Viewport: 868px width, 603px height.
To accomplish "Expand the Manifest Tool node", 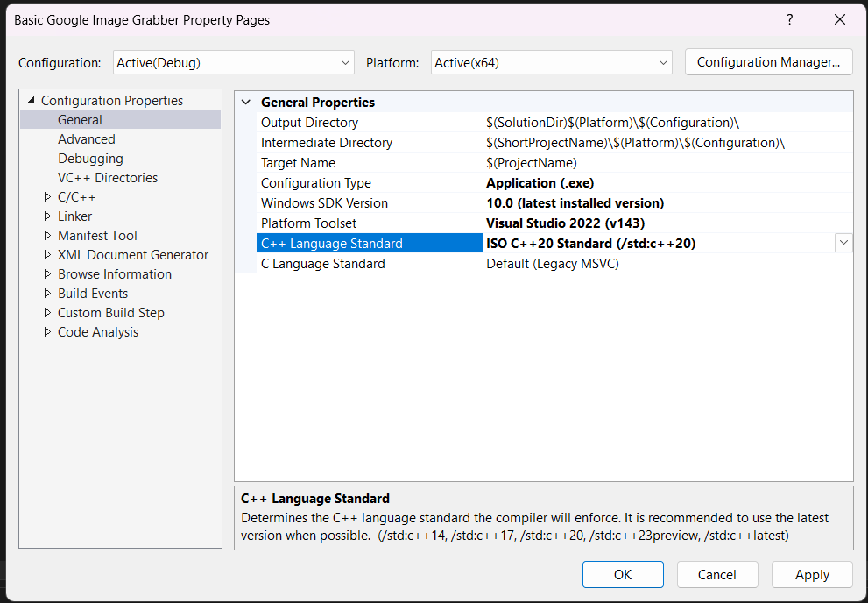I will 47,236.
